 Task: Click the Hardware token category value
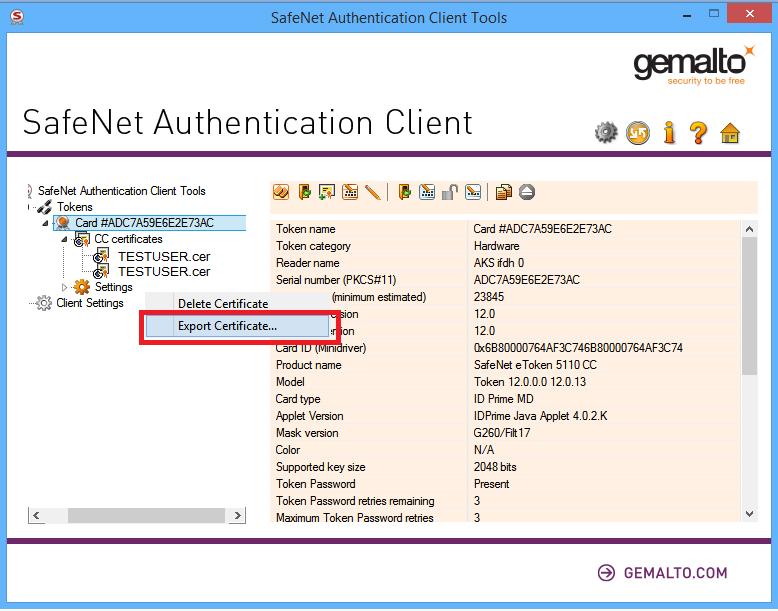click(x=497, y=246)
